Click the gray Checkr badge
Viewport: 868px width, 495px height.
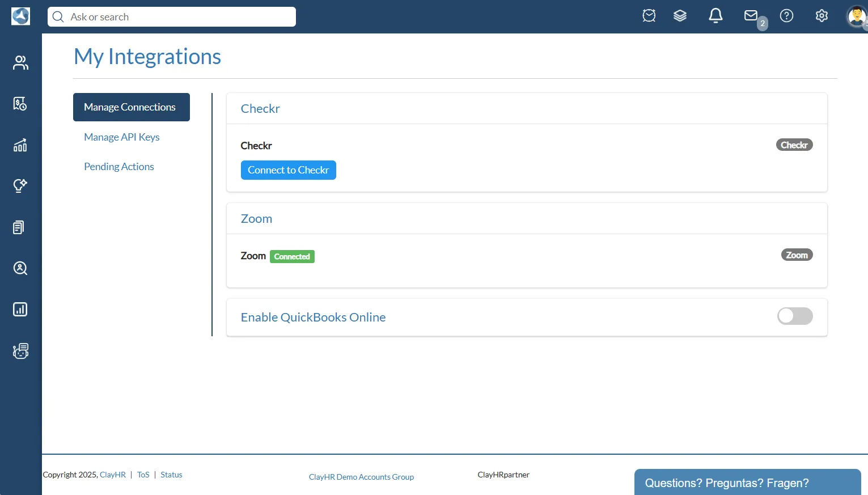[794, 145]
